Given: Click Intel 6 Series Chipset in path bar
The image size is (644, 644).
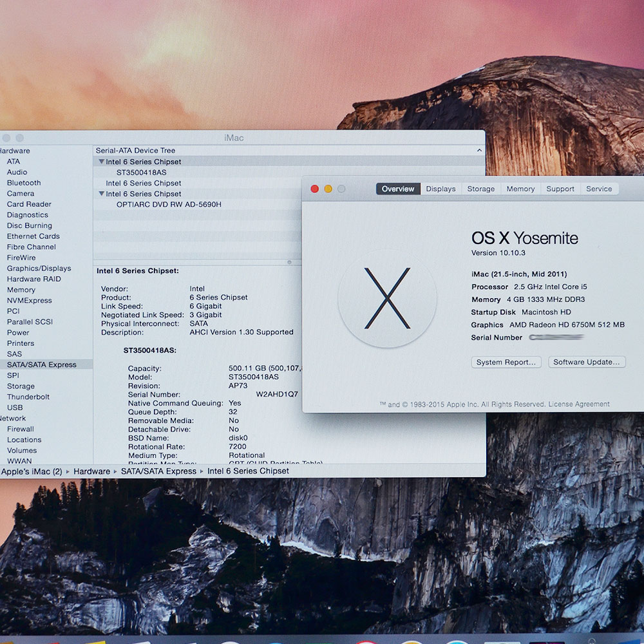Looking at the screenshot, I should tap(248, 471).
